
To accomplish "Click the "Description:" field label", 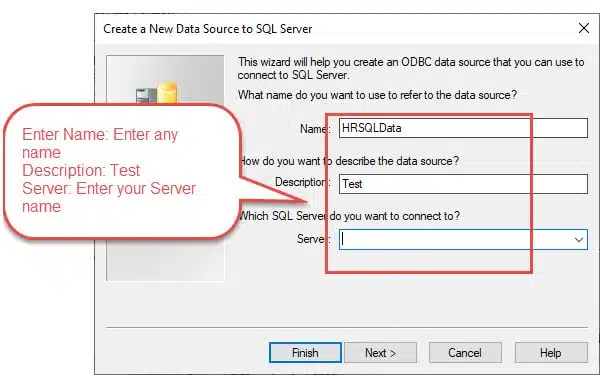I will (302, 182).
